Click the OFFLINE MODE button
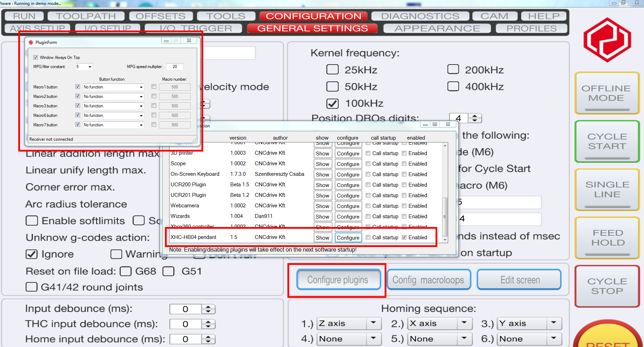This screenshot has height=347, width=644. pos(607,93)
